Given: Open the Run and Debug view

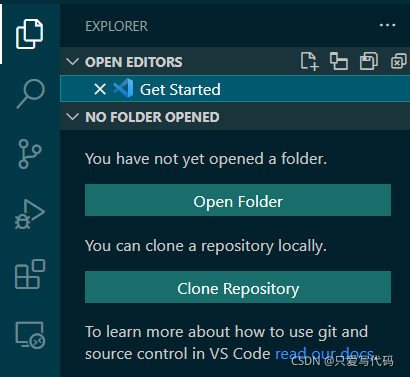Looking at the screenshot, I should tap(30, 214).
